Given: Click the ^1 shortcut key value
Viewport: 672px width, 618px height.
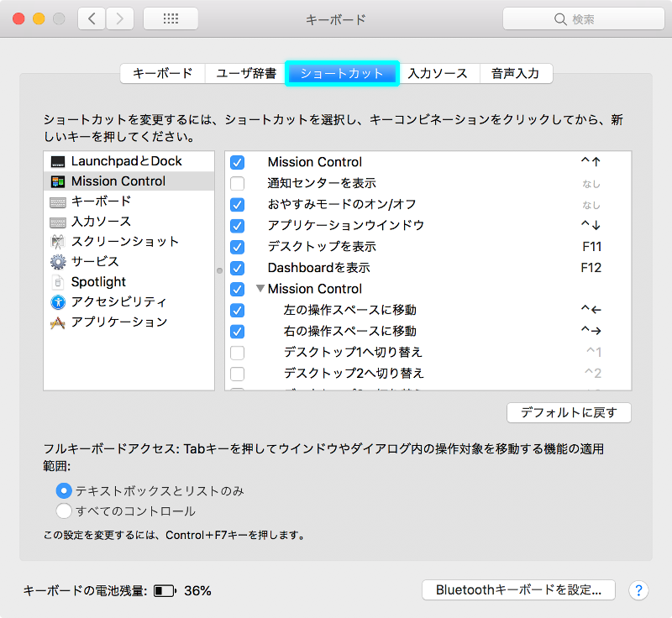Looking at the screenshot, I should [x=594, y=353].
